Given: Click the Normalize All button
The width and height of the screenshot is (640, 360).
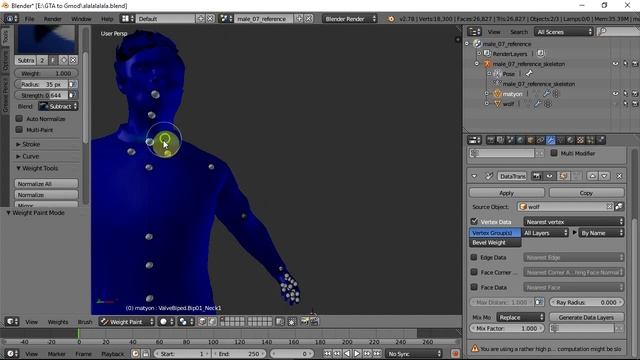Looking at the screenshot, I should coord(46,184).
